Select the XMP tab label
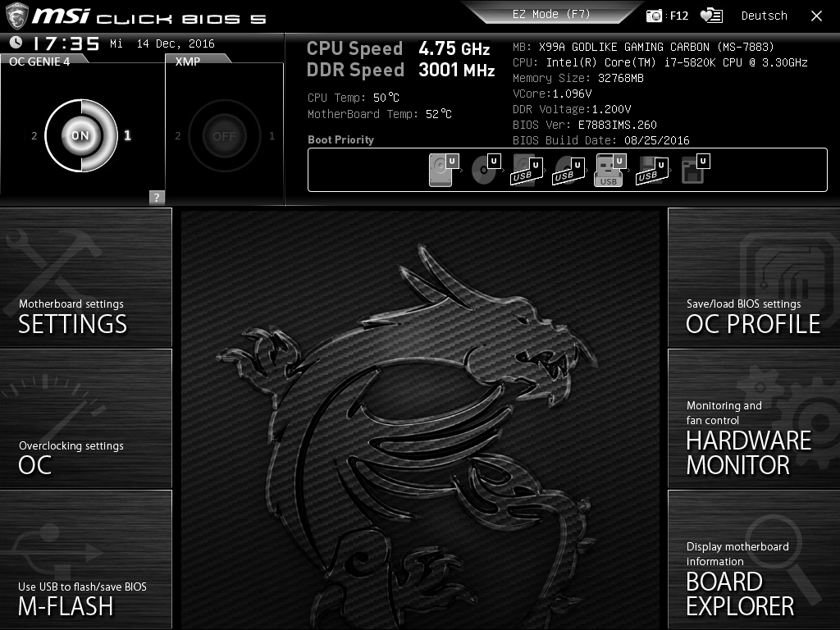The height and width of the screenshot is (630, 840). (x=188, y=62)
